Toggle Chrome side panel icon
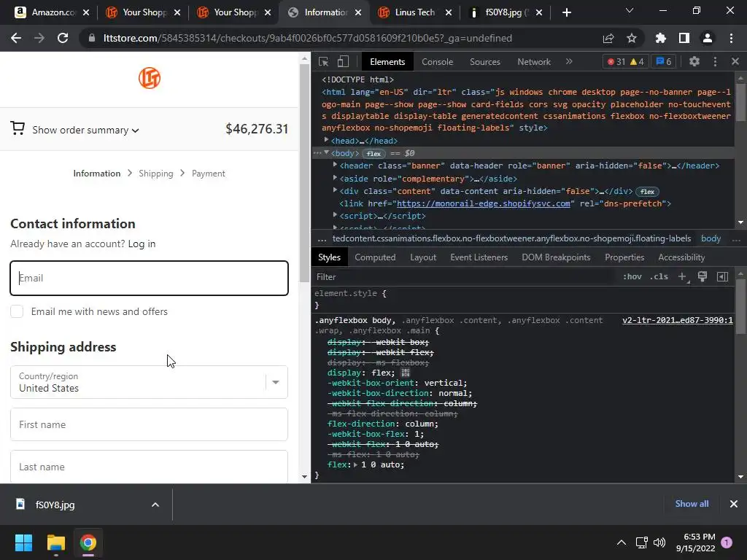 click(x=684, y=38)
